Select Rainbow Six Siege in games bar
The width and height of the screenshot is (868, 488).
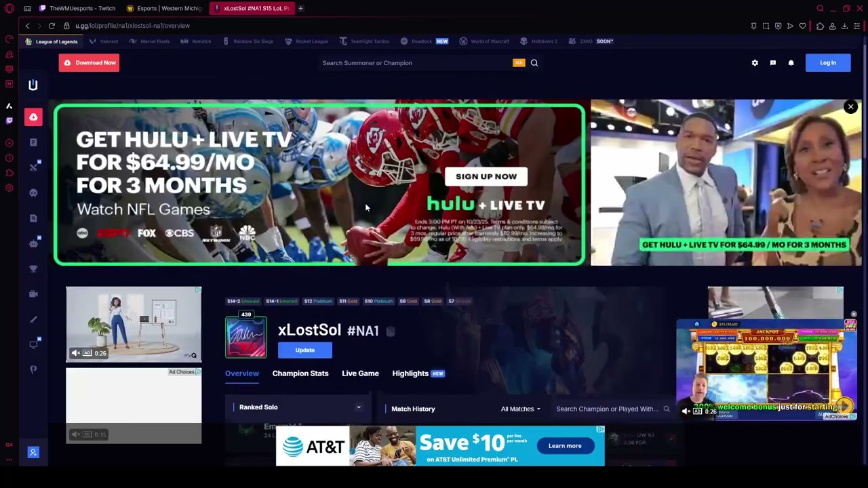(x=248, y=41)
